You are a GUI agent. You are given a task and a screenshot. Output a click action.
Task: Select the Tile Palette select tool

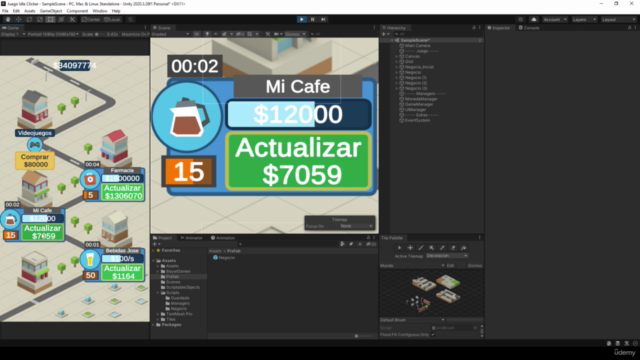[x=399, y=248]
